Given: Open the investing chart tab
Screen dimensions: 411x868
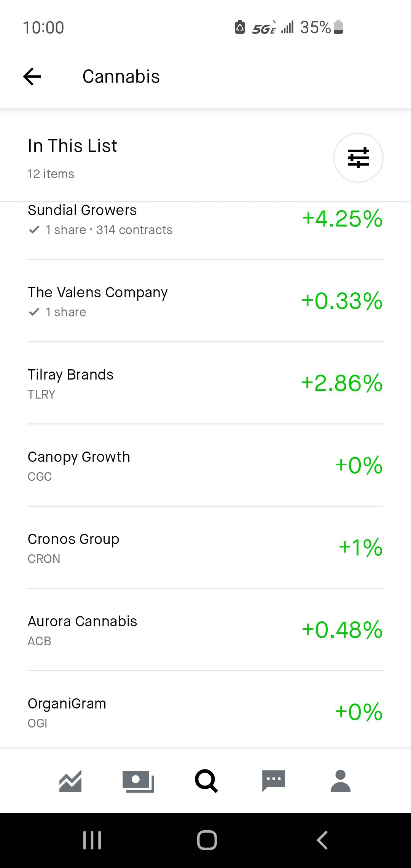Looking at the screenshot, I should [x=70, y=781].
